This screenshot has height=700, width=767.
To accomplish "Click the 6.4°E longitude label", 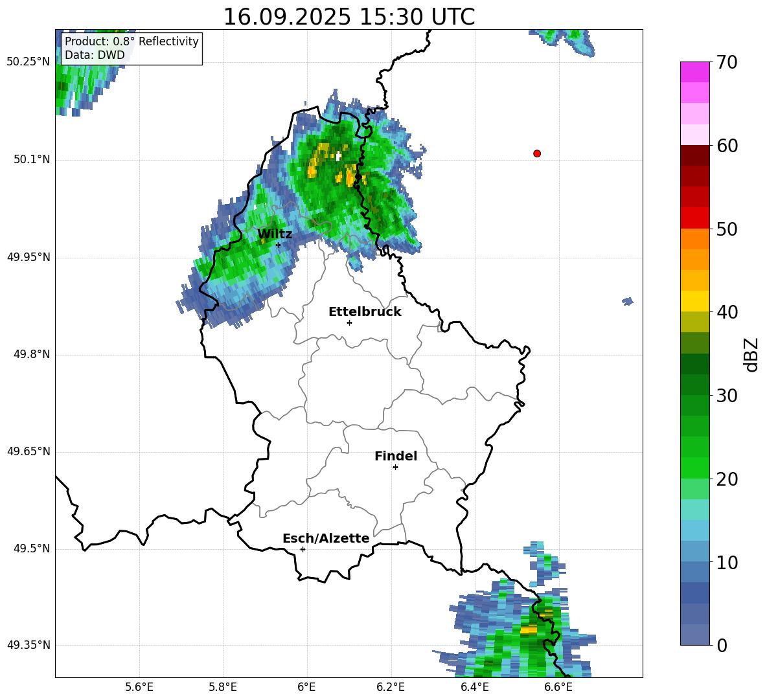I will click(475, 687).
